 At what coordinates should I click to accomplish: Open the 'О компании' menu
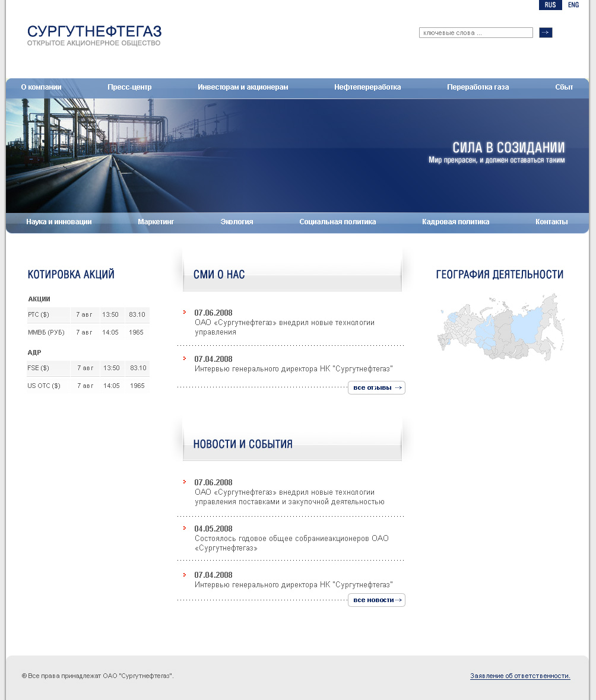(41, 87)
